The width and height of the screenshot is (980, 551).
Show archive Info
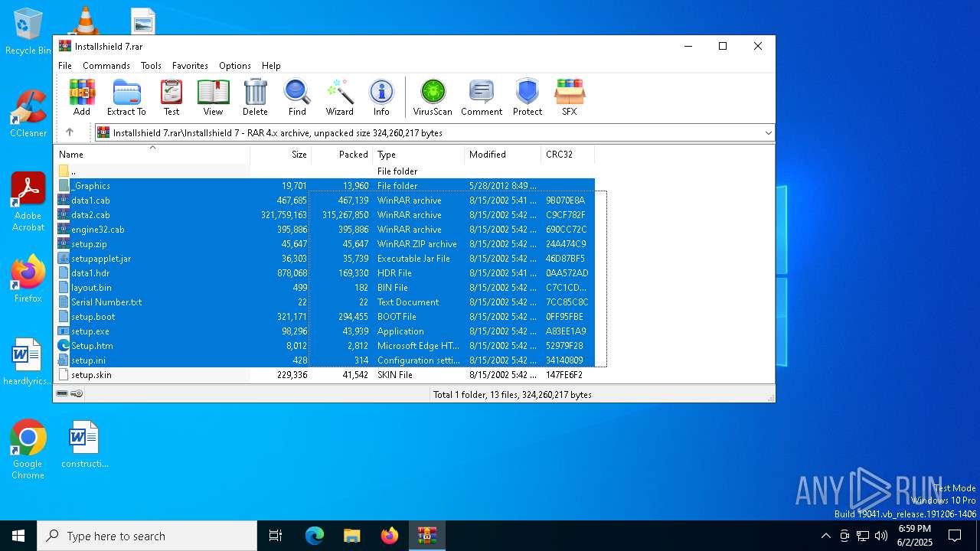381,97
